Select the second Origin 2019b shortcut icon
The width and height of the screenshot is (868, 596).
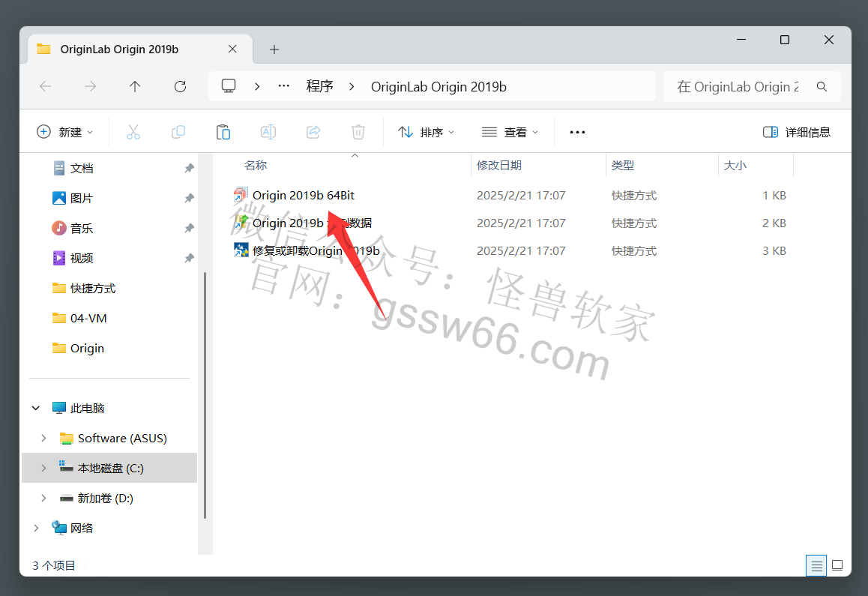coord(241,223)
